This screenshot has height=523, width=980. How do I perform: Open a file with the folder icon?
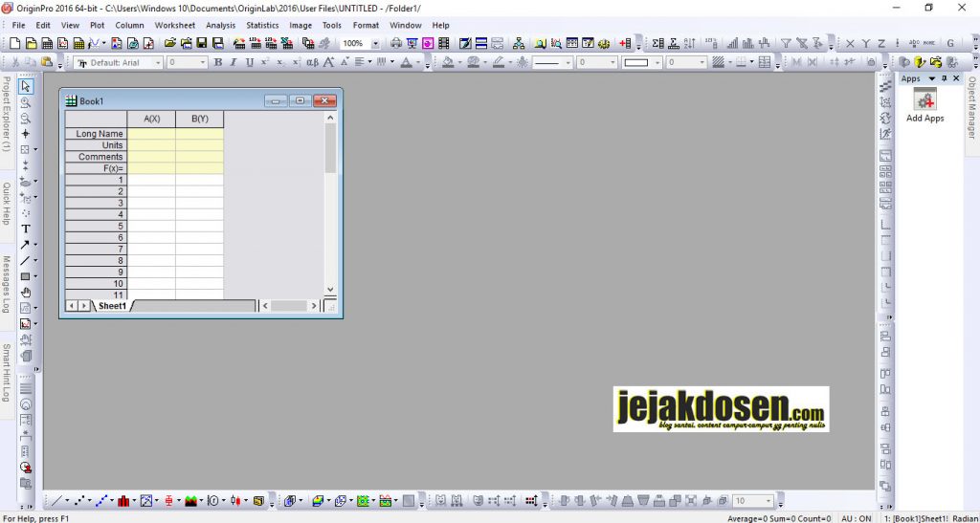pyautogui.click(x=169, y=44)
